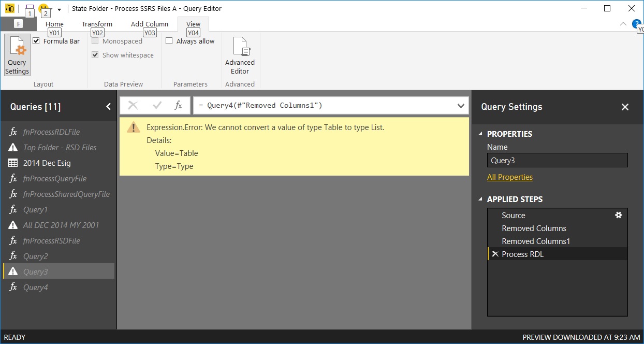This screenshot has width=644, height=344.
Task: Switch to the Transform ribbon tab
Action: click(97, 24)
